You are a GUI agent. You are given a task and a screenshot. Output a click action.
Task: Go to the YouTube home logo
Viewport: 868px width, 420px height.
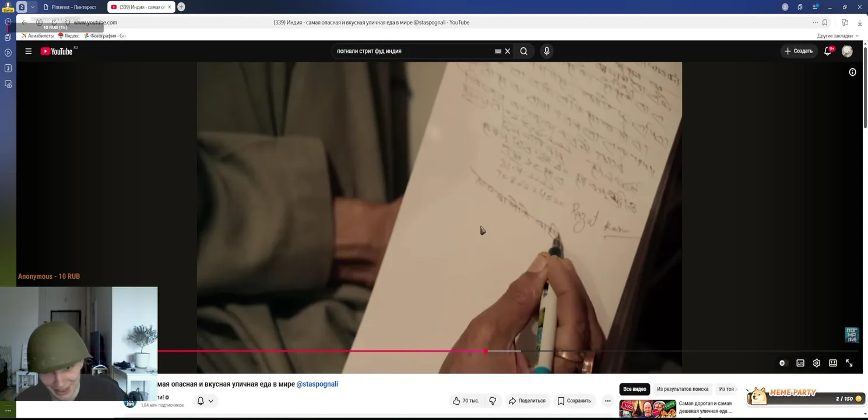pyautogui.click(x=57, y=51)
